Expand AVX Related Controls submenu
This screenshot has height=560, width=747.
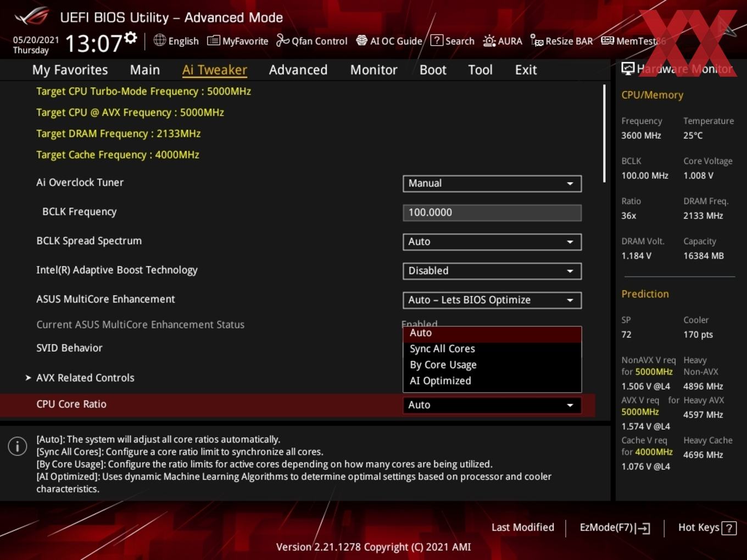pyautogui.click(x=85, y=378)
